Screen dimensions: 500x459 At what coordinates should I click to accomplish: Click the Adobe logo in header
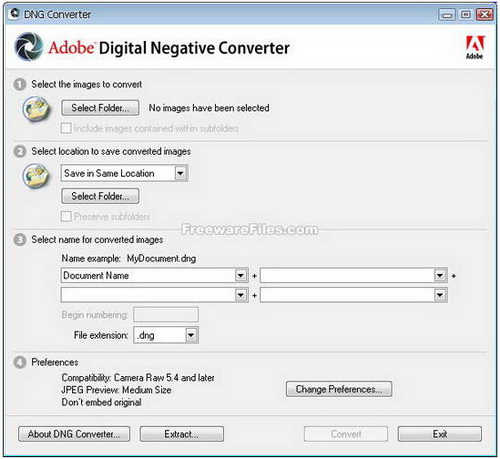[x=475, y=48]
